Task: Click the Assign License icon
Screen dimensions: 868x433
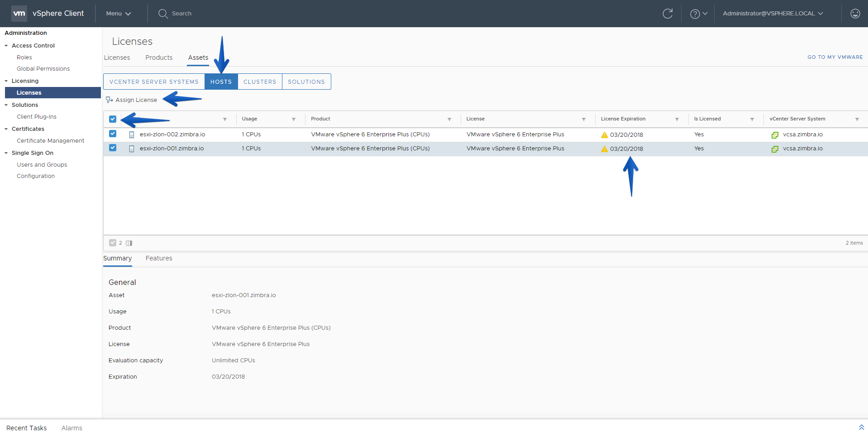Action: (109, 100)
